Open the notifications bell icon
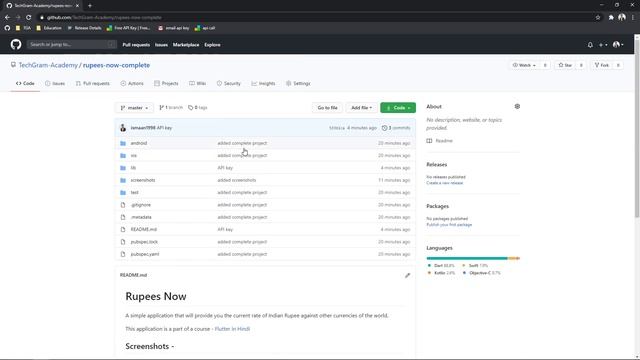 click(x=590, y=45)
